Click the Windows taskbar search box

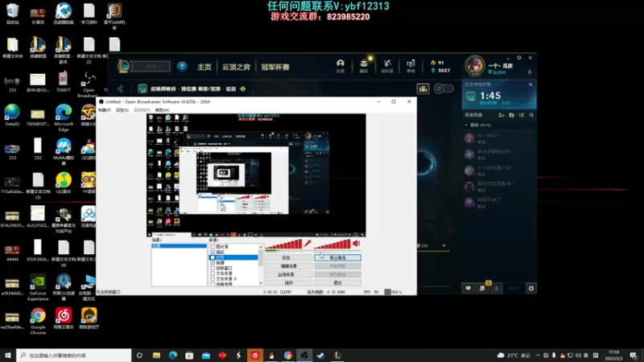tap(74, 355)
